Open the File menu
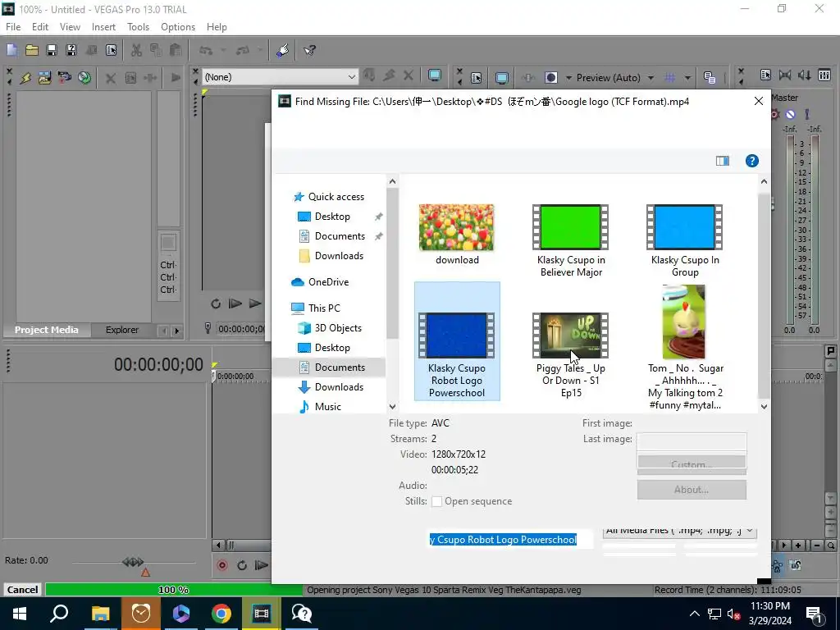This screenshot has width=840, height=630. [13, 27]
